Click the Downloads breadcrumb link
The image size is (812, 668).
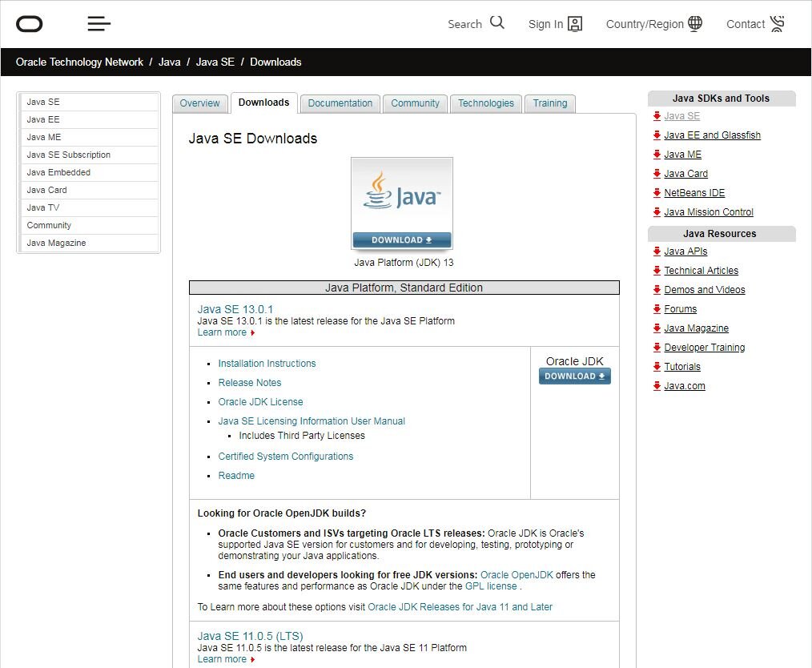[275, 62]
